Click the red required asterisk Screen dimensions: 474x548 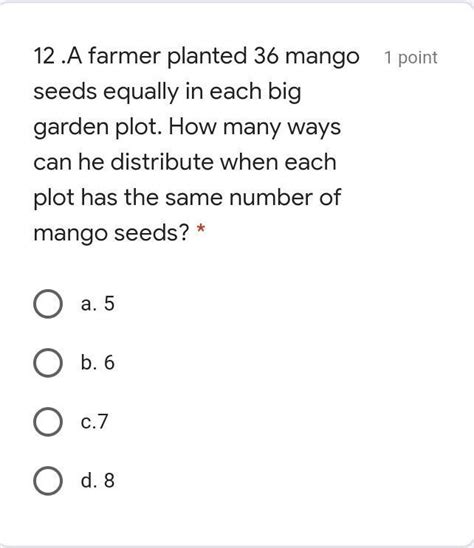click(x=201, y=230)
